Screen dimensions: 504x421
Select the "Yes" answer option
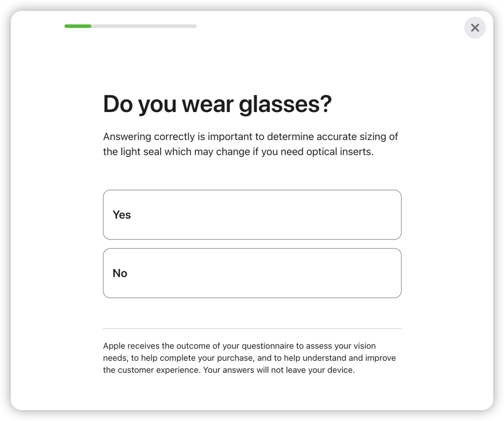252,215
